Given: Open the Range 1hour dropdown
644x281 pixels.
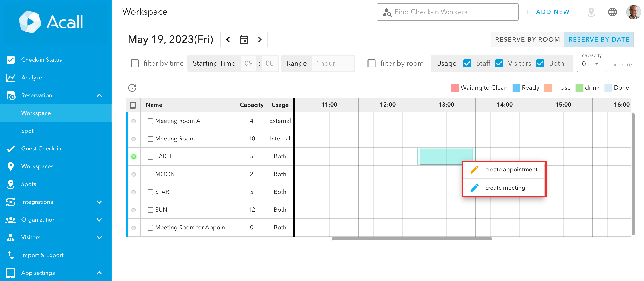Looking at the screenshot, I should (x=333, y=63).
